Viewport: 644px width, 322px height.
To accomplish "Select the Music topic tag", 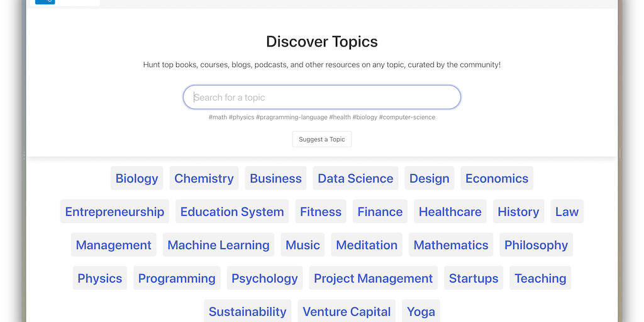I will tap(303, 245).
